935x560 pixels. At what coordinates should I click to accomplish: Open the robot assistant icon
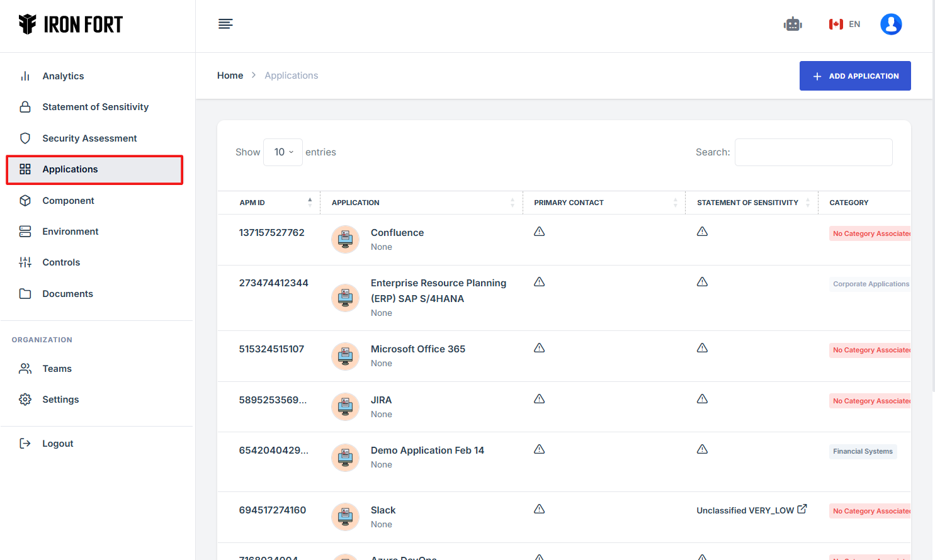(x=792, y=25)
